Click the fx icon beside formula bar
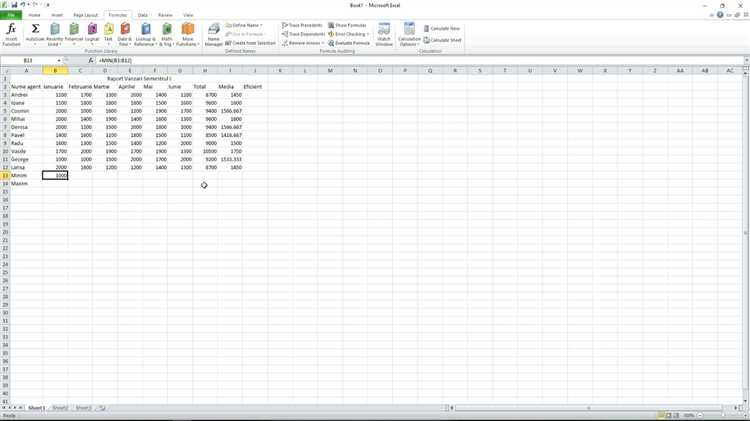This screenshot has height=421, width=750. 90,61
